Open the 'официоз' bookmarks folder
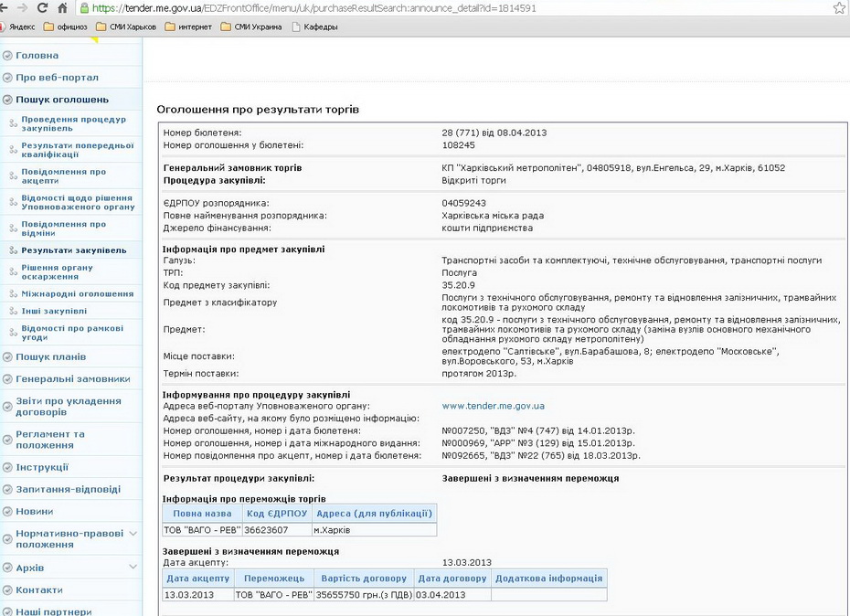850x616 pixels. coord(69,27)
